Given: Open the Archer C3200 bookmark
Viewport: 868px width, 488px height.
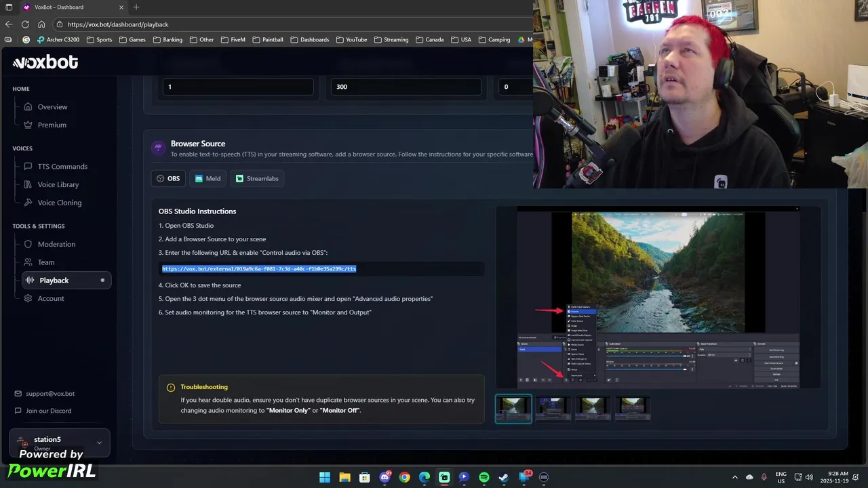Looking at the screenshot, I should [58, 40].
